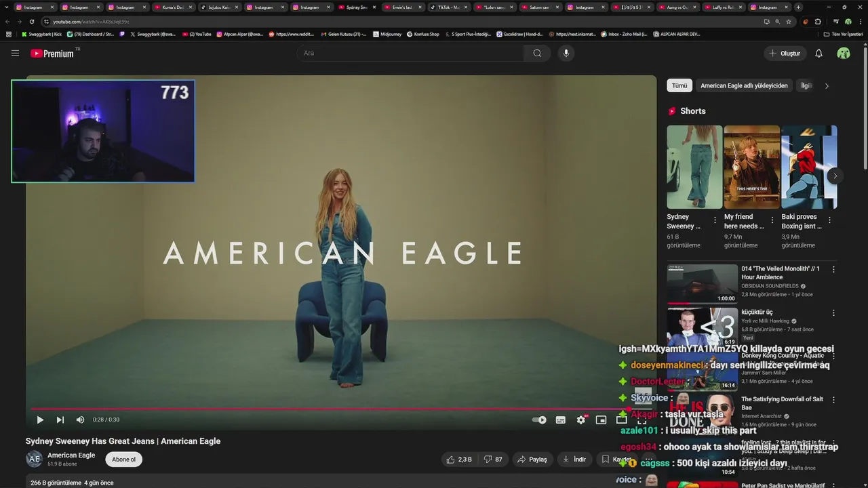Reload the page in browser

click(x=31, y=22)
